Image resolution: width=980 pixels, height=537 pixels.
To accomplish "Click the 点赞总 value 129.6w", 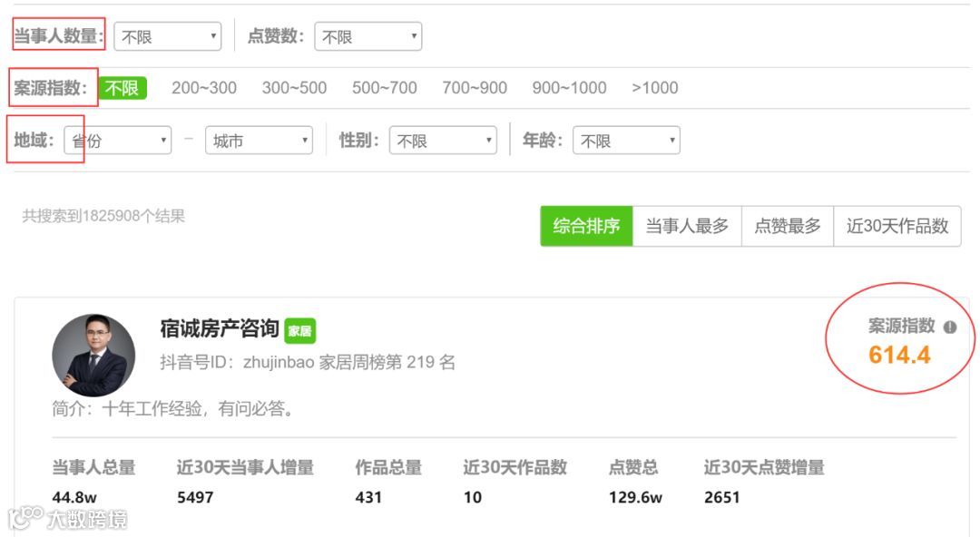I will pos(635,498).
